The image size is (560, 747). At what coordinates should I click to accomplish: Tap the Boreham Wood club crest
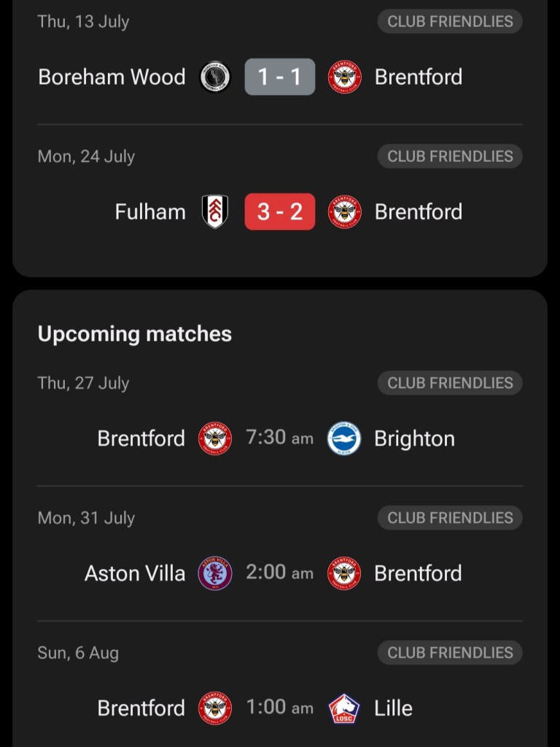point(215,77)
